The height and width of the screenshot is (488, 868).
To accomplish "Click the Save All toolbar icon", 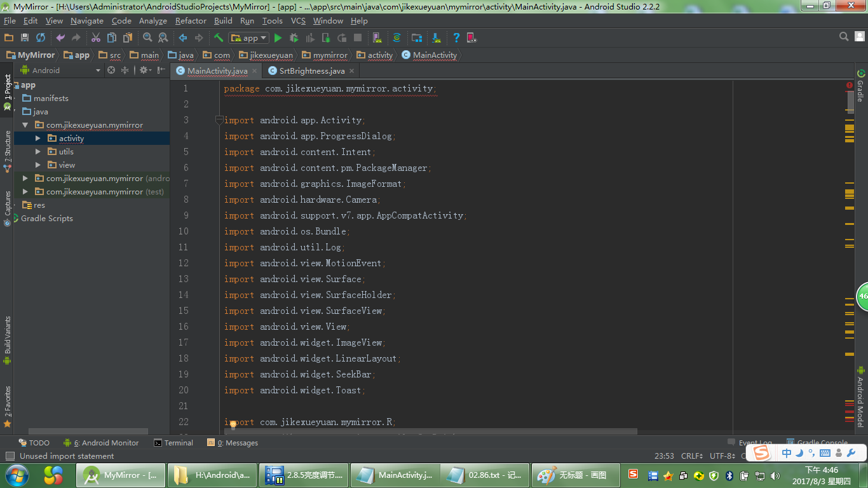I will click(x=25, y=38).
